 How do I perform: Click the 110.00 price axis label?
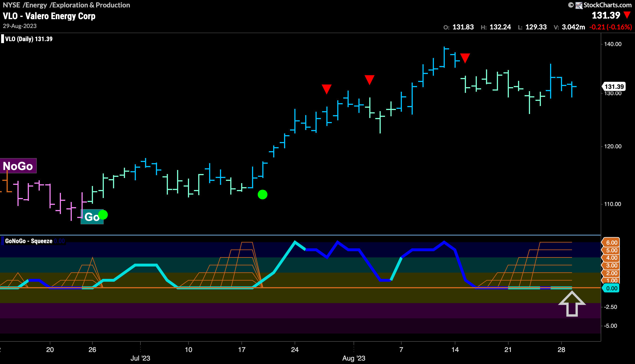(x=613, y=204)
